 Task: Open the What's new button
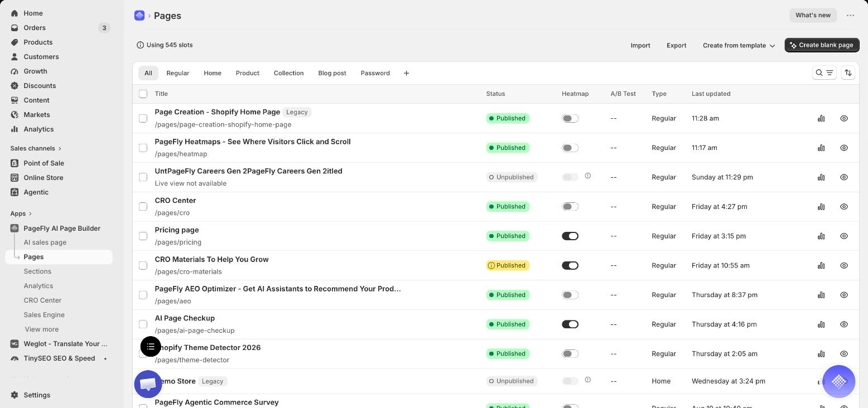pos(813,15)
